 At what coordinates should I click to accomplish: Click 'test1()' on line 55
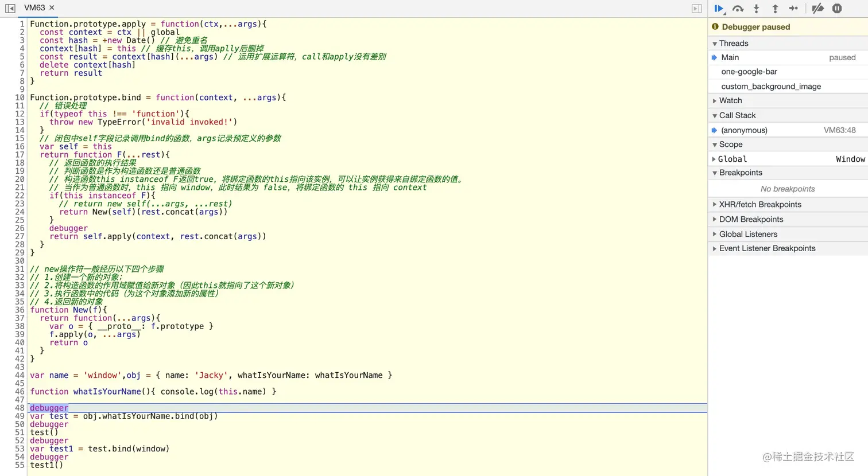click(x=46, y=465)
